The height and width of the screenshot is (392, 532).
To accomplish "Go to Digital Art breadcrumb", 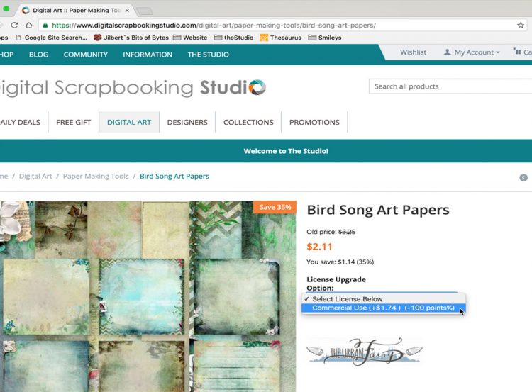I will [35, 177].
